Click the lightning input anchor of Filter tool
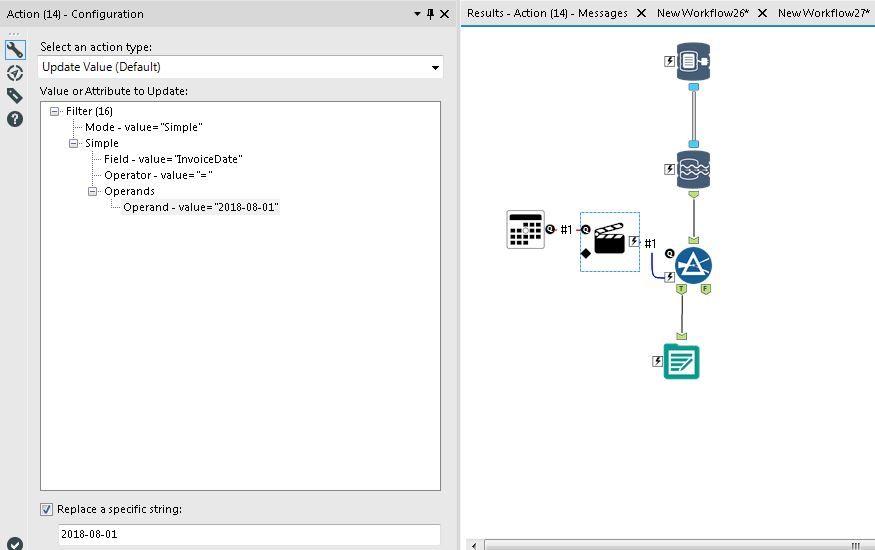Image resolution: width=875 pixels, height=550 pixels. pyautogui.click(x=669, y=277)
